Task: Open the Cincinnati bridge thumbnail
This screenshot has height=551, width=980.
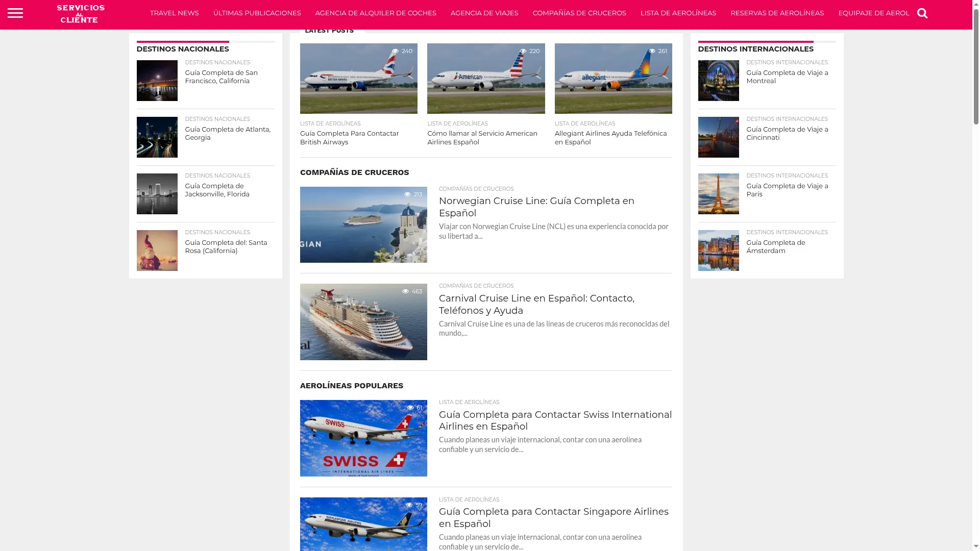Action: [719, 137]
